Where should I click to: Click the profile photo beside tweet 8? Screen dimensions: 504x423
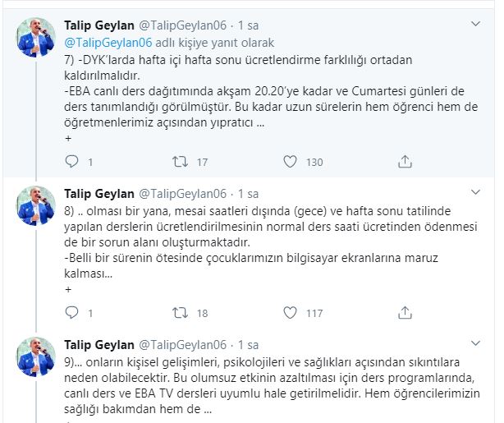(35, 206)
